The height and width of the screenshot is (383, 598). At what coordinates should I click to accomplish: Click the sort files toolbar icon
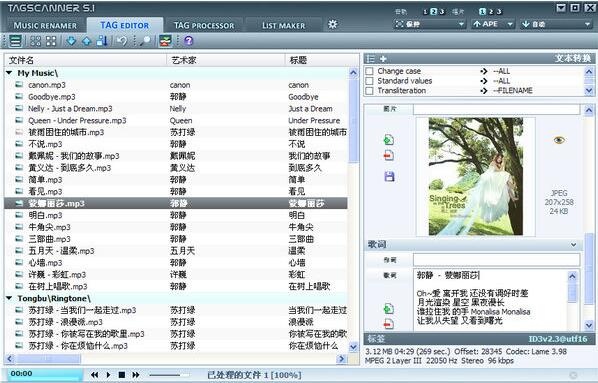[x=102, y=41]
